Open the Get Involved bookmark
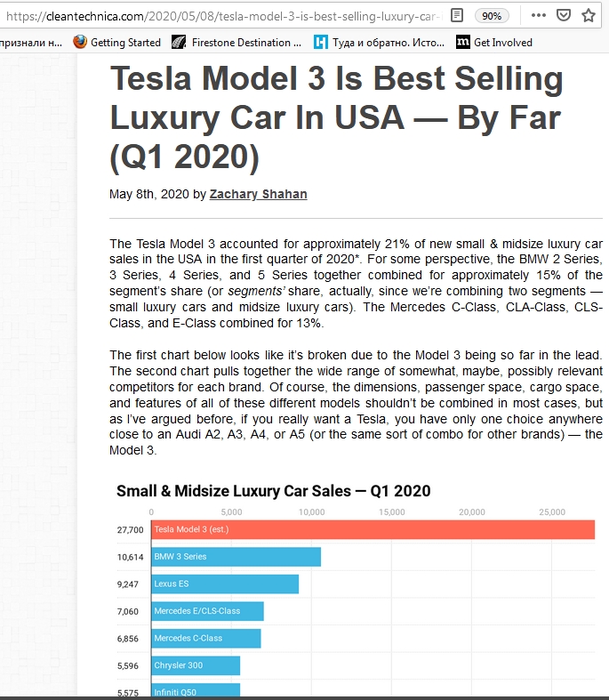 pyautogui.click(x=494, y=43)
